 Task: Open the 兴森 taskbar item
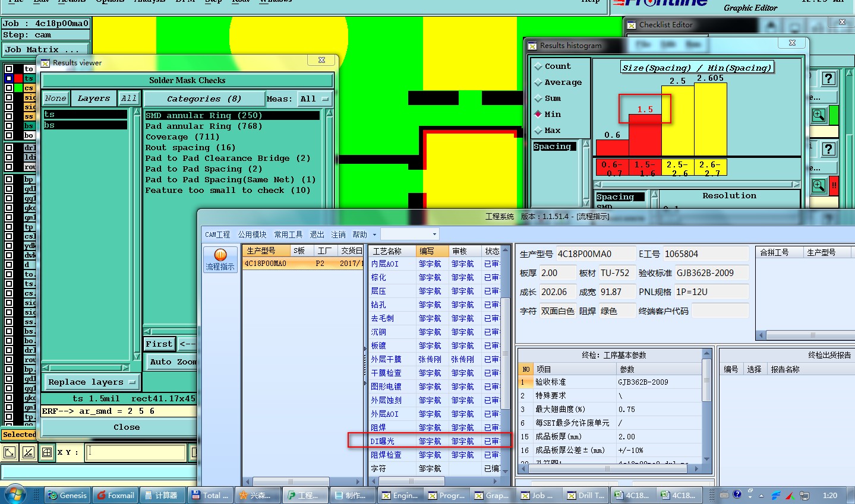tap(258, 495)
